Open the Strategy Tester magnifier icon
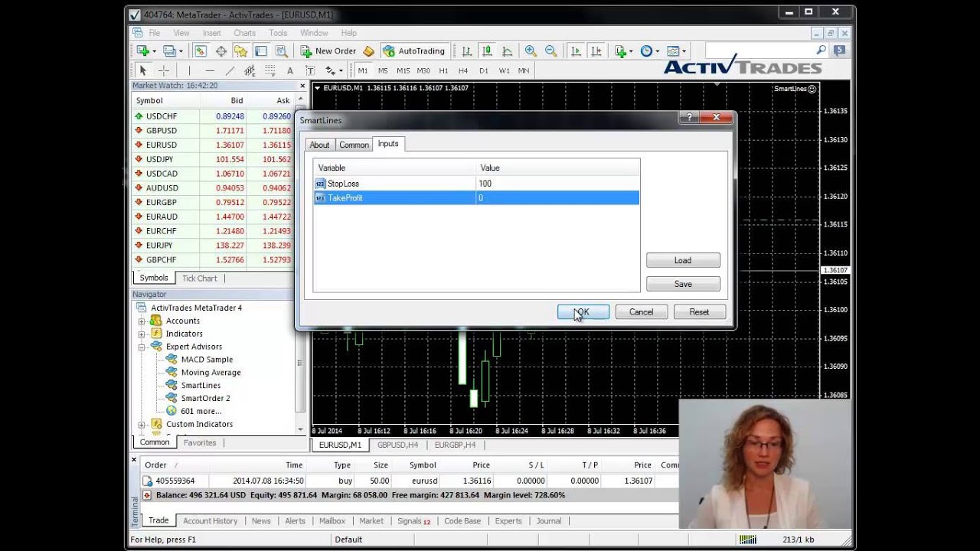The image size is (980, 551). pos(281,51)
